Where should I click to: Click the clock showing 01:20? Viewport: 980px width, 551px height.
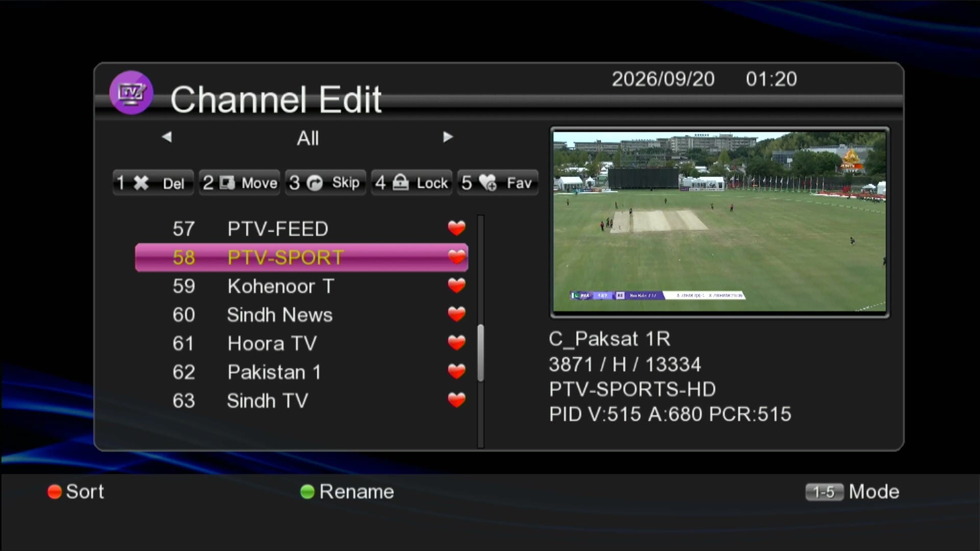[771, 79]
